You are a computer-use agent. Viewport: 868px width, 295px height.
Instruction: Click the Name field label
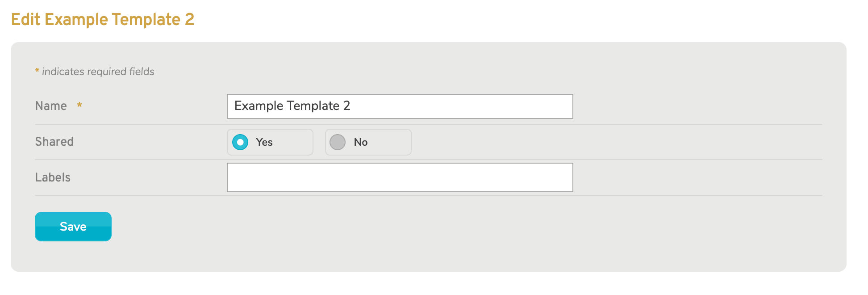[50, 106]
